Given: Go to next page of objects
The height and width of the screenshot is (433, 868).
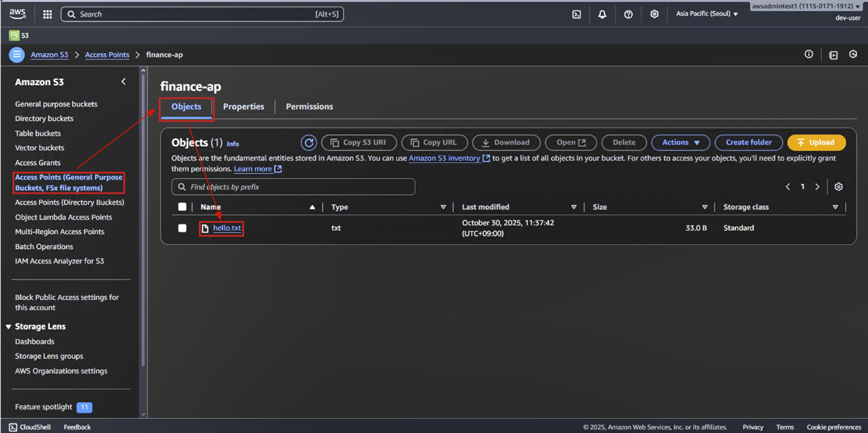Looking at the screenshot, I should point(817,187).
